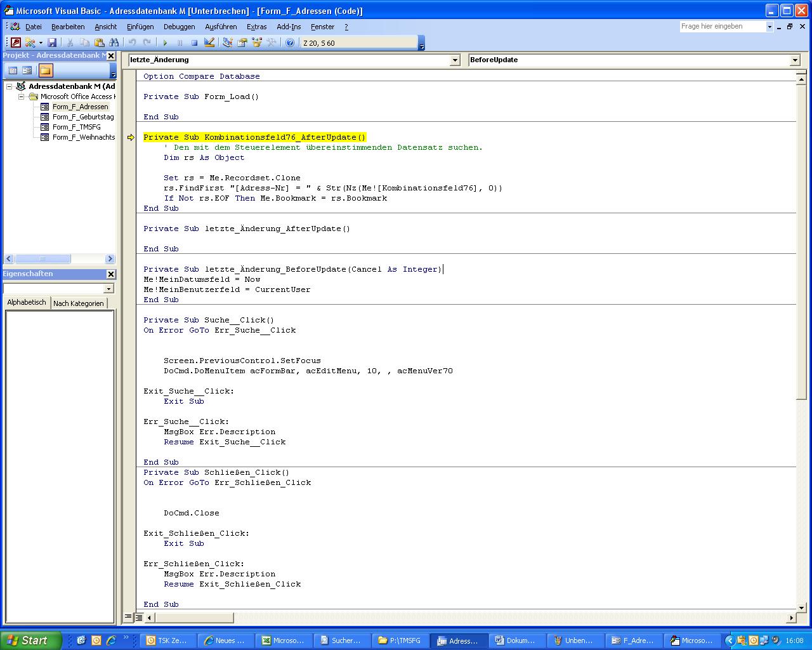Viewport: 812px width, 650px height.
Task: Stop execution with the Reset square icon
Action: pos(194,43)
